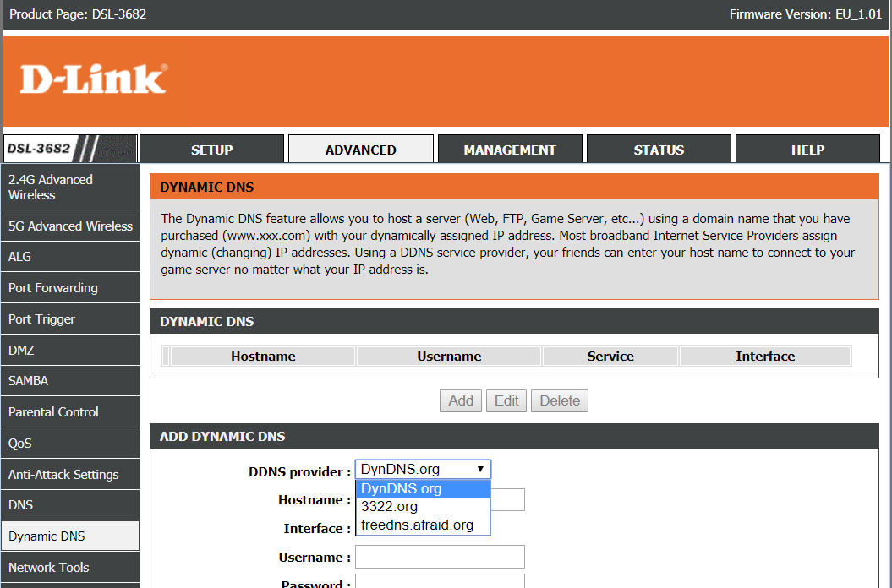This screenshot has height=588, width=892.
Task: Click the DSL-3682 model badge
Action: 70,149
